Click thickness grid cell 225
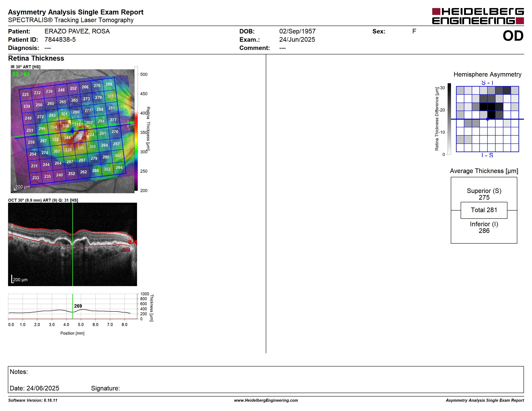The image size is (532, 411). coord(25,94)
